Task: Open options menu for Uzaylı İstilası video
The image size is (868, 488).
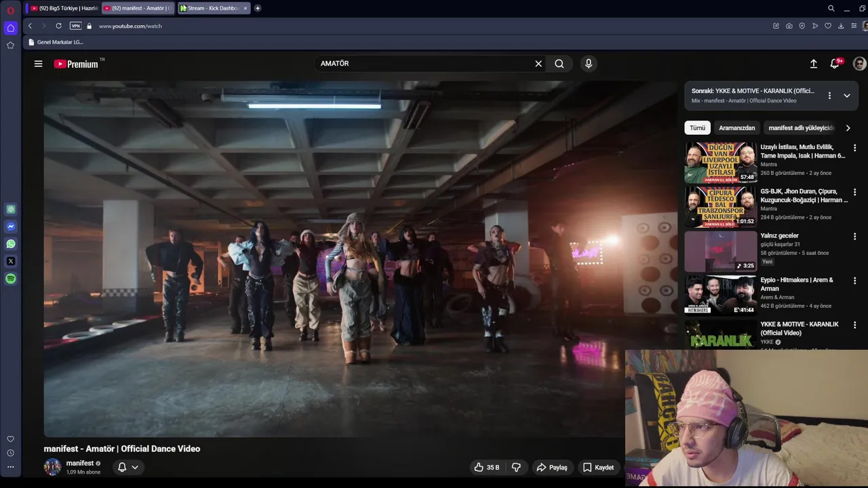Action: pos(854,148)
